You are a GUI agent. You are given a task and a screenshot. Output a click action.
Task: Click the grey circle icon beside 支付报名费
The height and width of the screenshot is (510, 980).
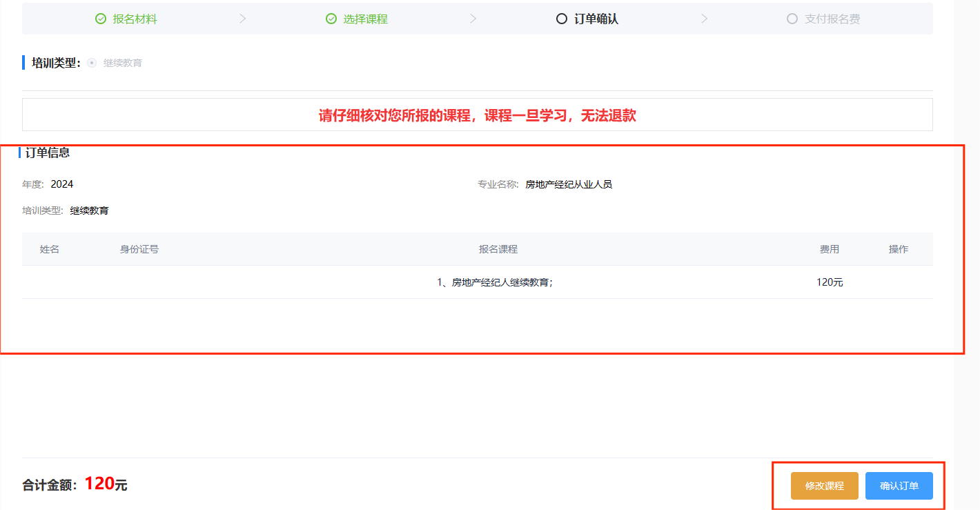792,19
